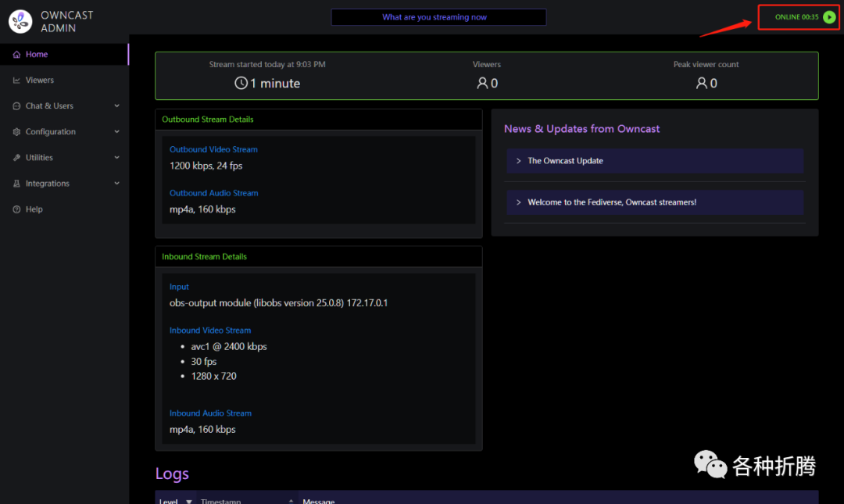Click the Inbound Stream Details header
Image resolution: width=844 pixels, height=504 pixels.
205,257
